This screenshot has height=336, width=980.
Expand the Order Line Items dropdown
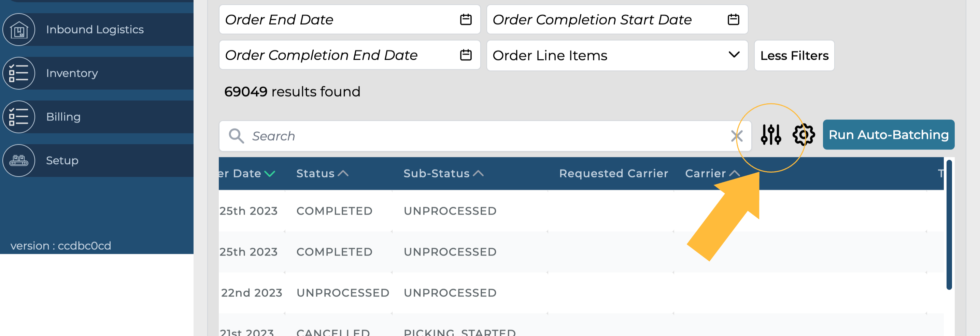pyautogui.click(x=734, y=55)
